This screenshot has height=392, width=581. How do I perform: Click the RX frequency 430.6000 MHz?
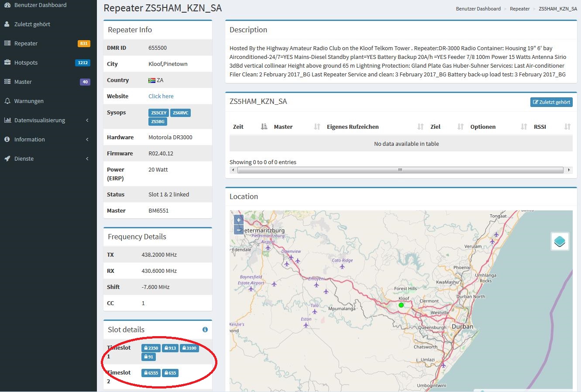(x=159, y=271)
